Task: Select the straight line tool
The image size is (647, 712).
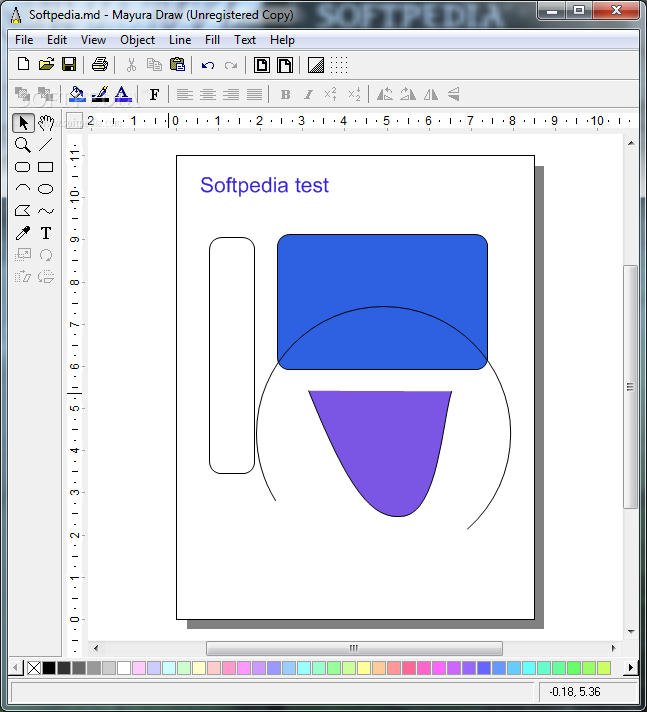Action: click(45, 145)
